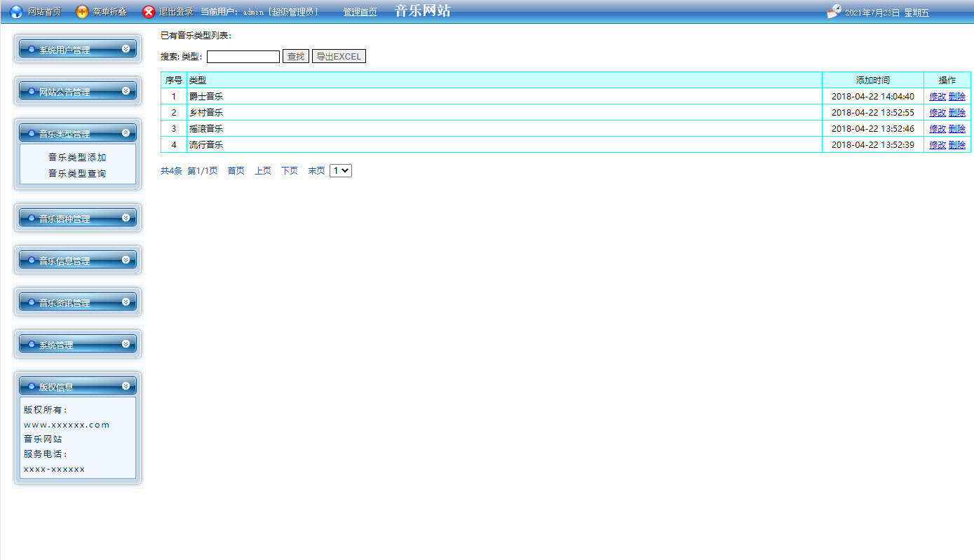Click the 导出EXCEL button
Screen dimensions: 974x560
coord(339,57)
